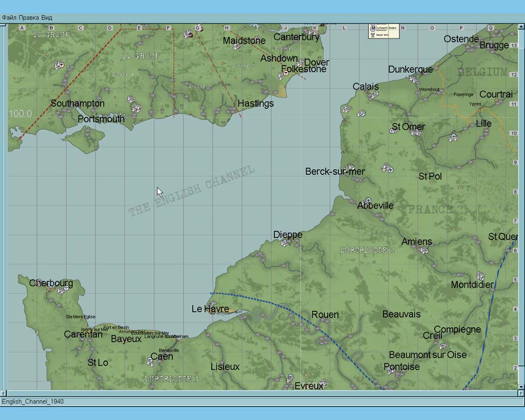Click the horizontal scrollbar right arrow

[521, 393]
